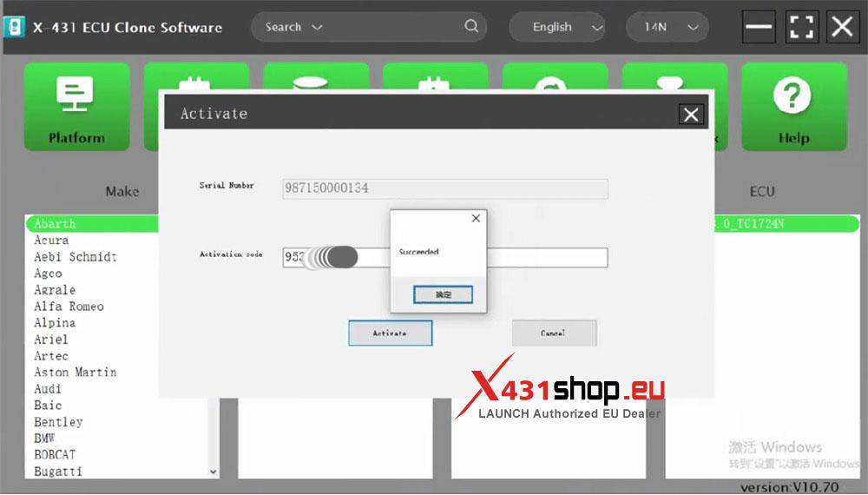This screenshot has height=495, width=868.
Task: Select Alfa Romeo in the Make list
Action: click(x=69, y=307)
